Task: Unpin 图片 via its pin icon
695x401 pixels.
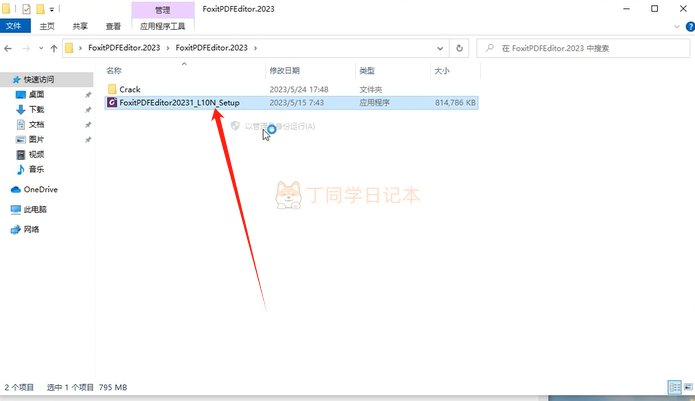Action: pos(88,140)
